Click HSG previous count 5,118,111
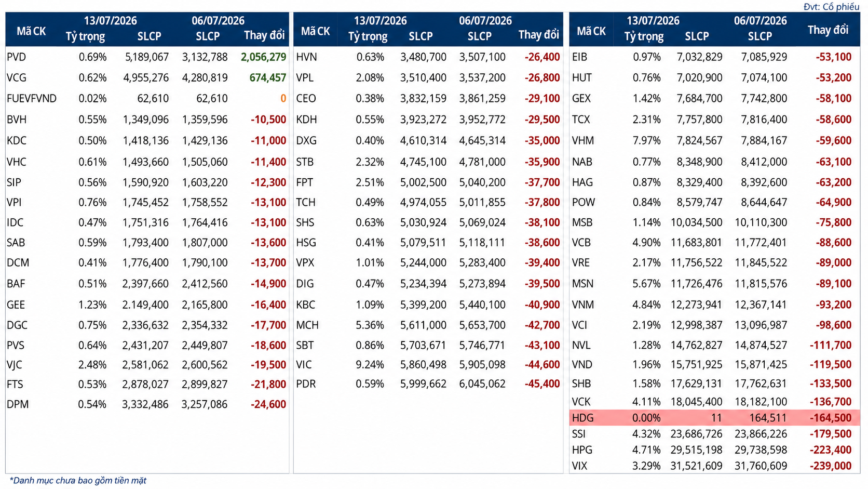The image size is (868, 489). [x=482, y=243]
